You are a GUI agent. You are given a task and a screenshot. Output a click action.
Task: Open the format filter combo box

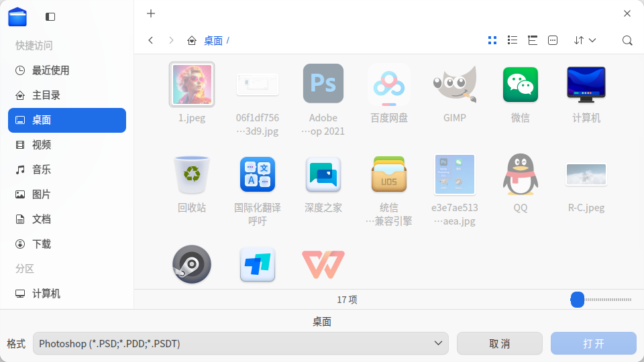point(241,343)
